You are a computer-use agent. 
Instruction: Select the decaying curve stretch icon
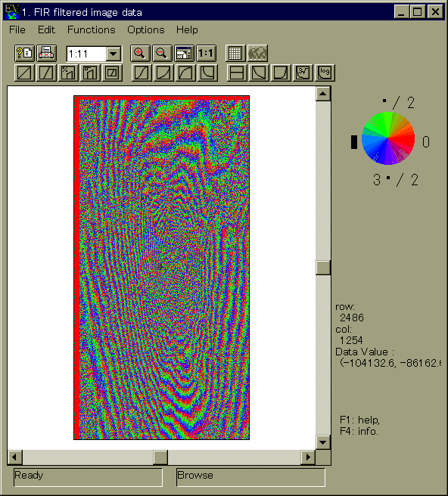point(259,73)
